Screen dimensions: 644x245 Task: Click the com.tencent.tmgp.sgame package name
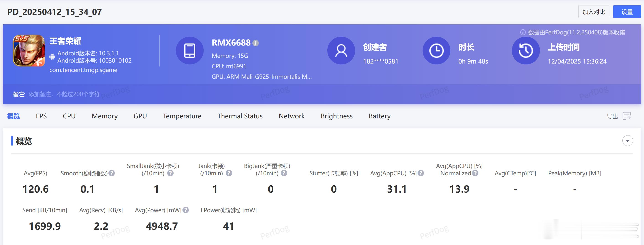83,70
